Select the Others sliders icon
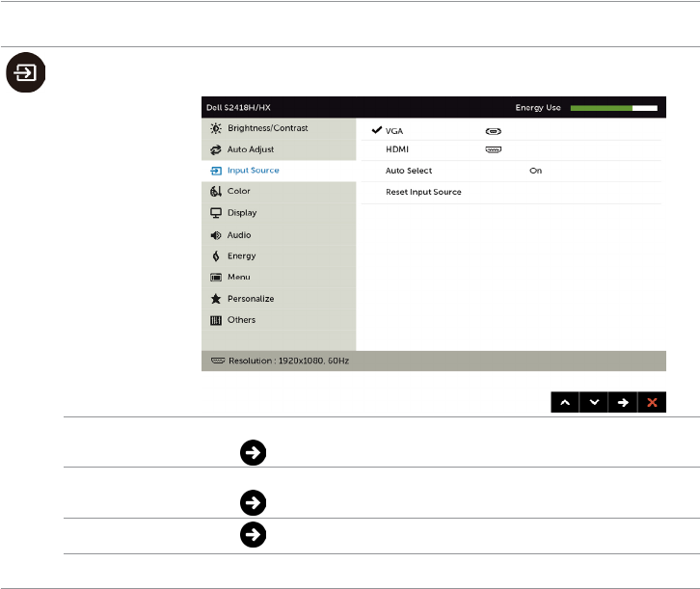Image resolution: width=700 pixels, height=589 pixels. coord(216,320)
